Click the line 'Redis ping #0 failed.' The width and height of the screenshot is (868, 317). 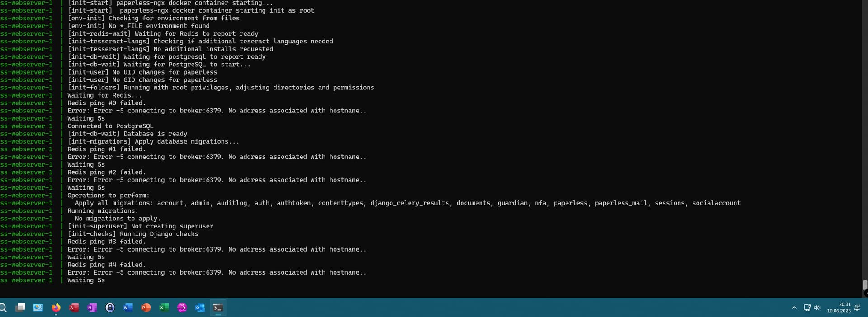pos(107,103)
